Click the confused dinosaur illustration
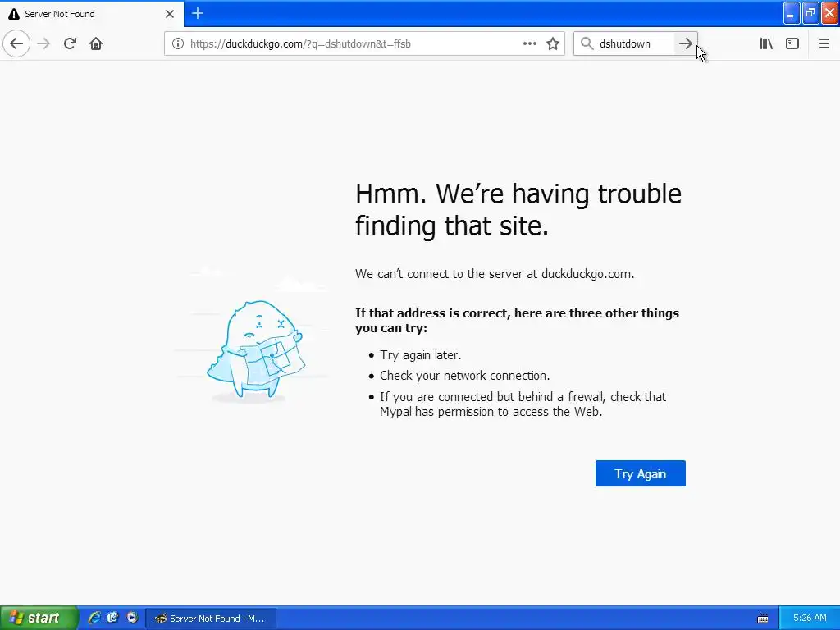Screen dimensions: 840x630 pos(255,349)
